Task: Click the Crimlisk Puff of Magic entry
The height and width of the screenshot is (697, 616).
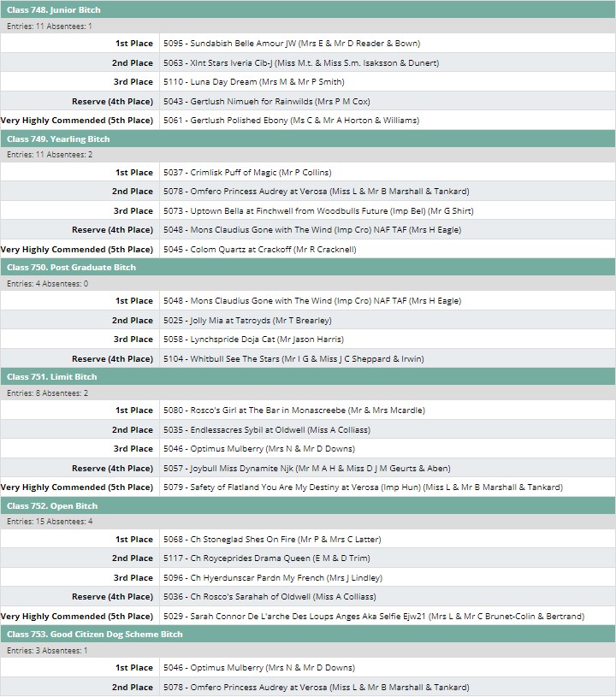Action: point(247,173)
